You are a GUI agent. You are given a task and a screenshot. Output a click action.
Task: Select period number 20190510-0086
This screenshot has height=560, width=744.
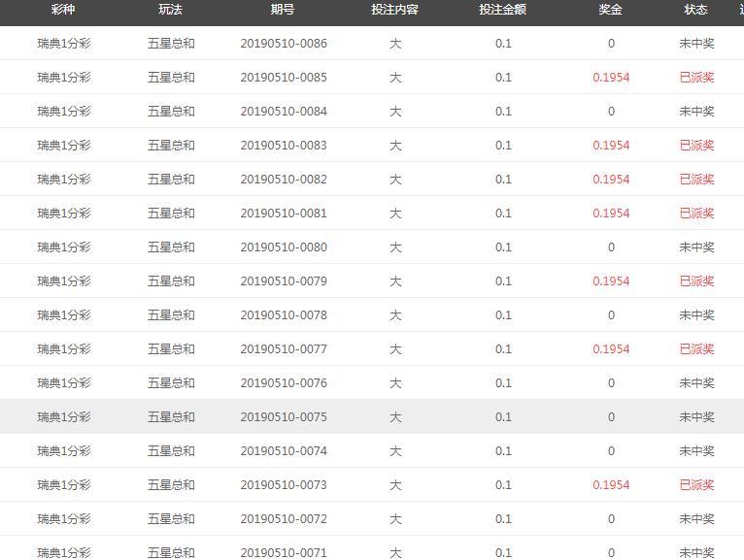pyautogui.click(x=284, y=44)
